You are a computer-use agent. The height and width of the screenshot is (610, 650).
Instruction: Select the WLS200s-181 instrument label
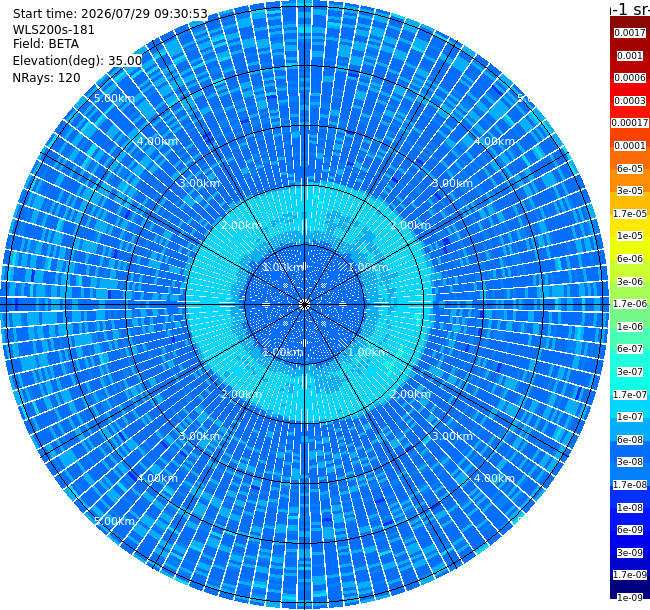tap(54, 30)
